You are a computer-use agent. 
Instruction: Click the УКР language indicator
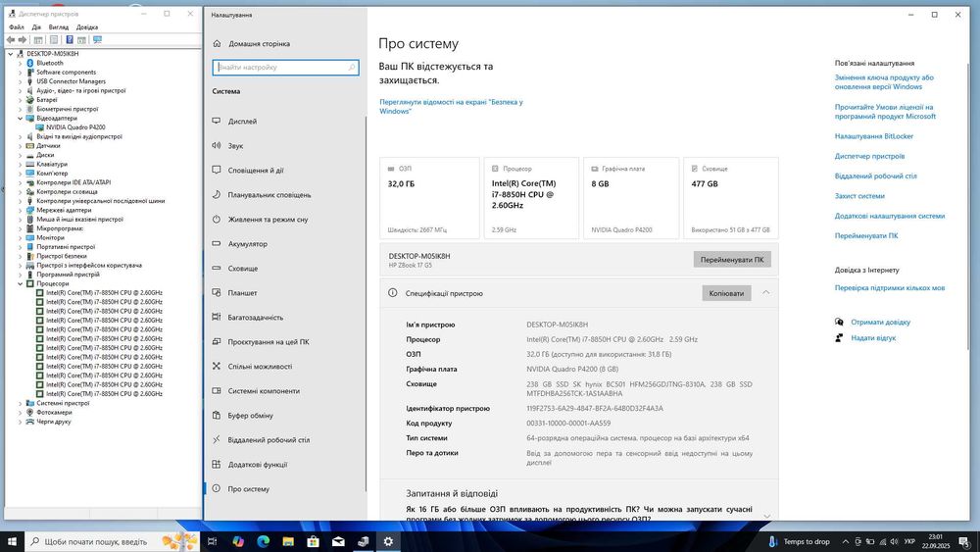click(909, 541)
